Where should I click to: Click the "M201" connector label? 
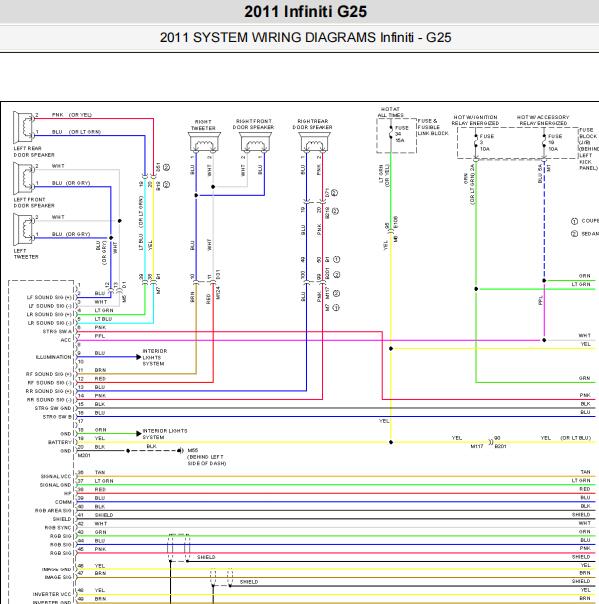pos(84,455)
